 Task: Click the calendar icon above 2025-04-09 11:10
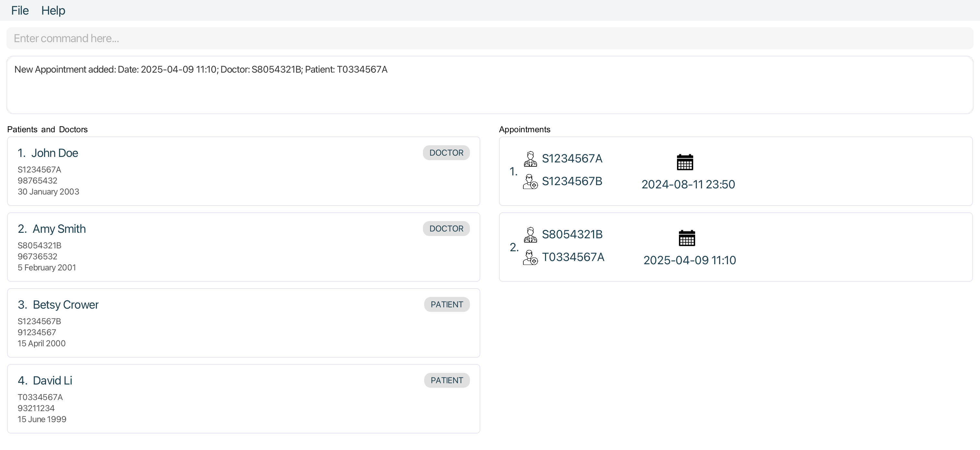click(x=687, y=238)
